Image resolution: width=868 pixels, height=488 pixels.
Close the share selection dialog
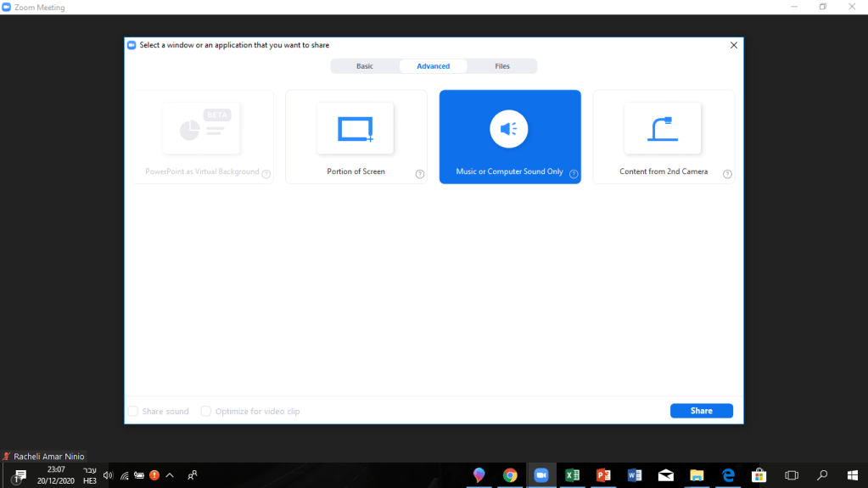734,45
